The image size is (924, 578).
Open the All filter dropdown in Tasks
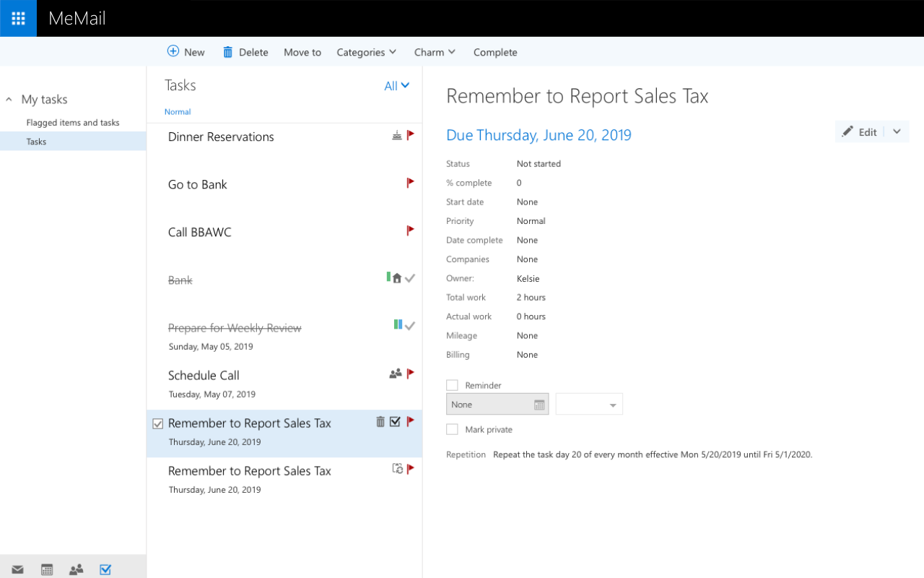coord(396,85)
